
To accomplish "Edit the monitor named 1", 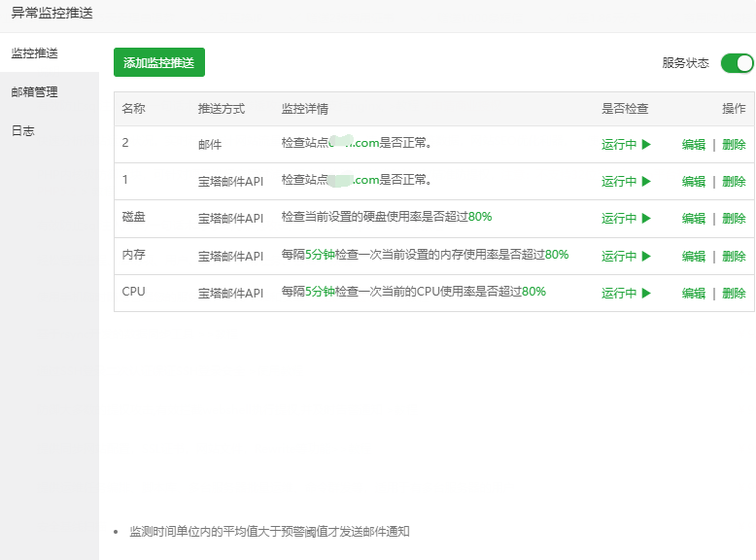I will tap(694, 181).
